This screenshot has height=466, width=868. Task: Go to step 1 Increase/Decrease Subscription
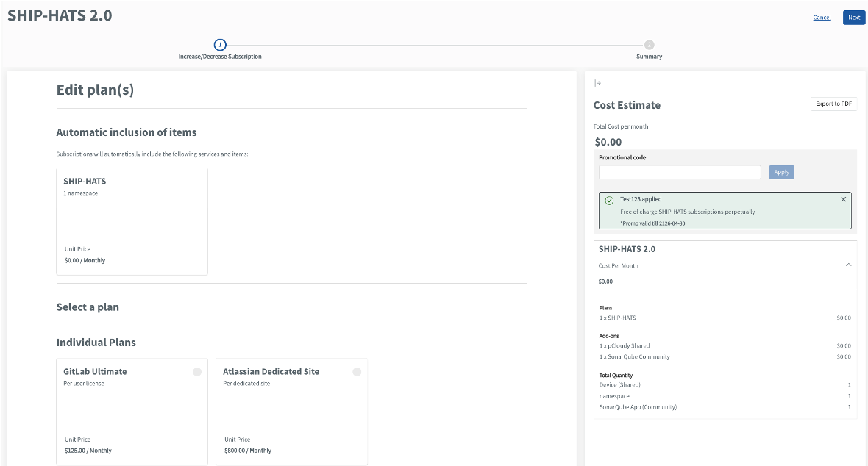(220, 45)
